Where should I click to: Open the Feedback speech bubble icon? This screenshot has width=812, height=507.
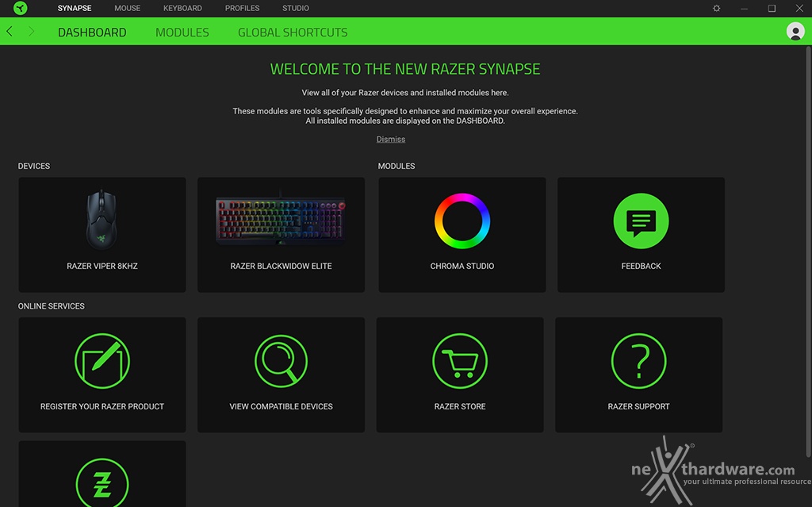pos(641,221)
